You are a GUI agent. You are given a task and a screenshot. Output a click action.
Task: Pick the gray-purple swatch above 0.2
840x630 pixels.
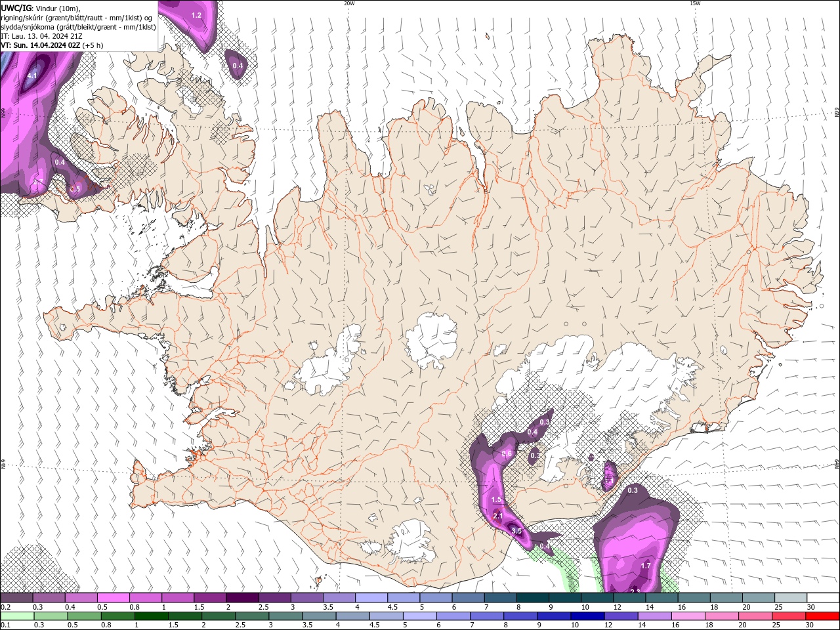(x=16, y=598)
